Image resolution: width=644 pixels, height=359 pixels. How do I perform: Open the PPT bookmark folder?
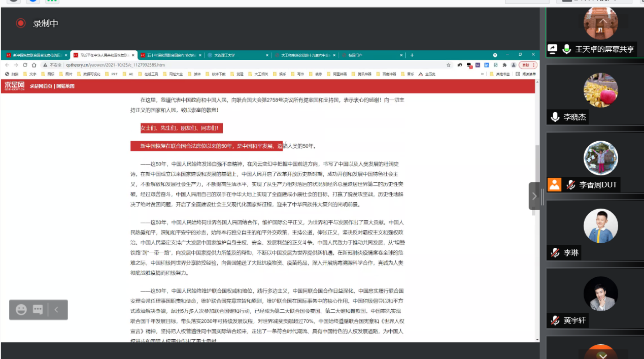pyautogui.click(x=111, y=74)
